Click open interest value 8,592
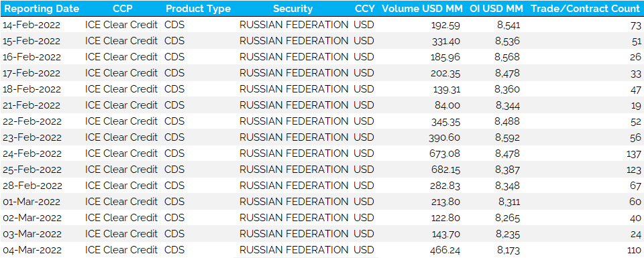Image resolution: width=644 pixels, height=258 pixels. (507, 138)
